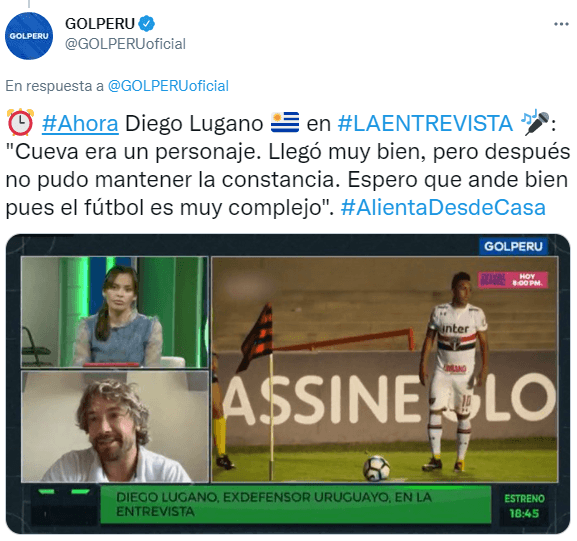Click the Diego Lugano webcam panel

point(114,427)
